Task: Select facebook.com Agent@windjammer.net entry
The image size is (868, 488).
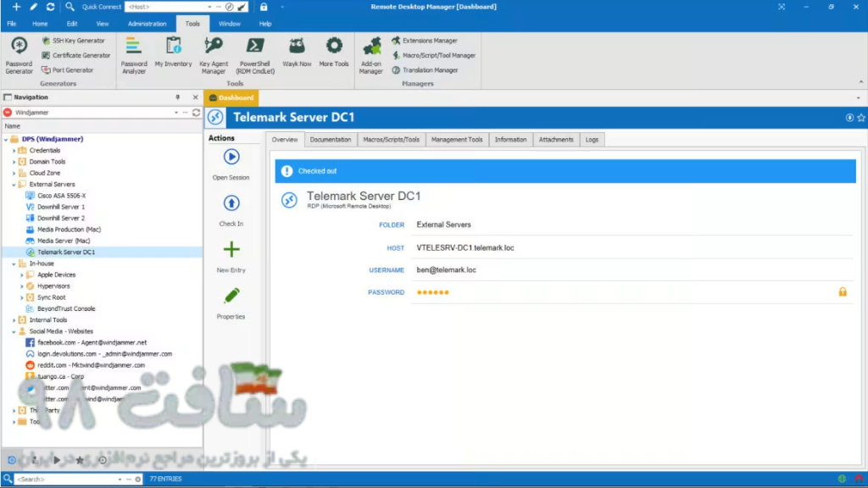Action: click(92, 342)
